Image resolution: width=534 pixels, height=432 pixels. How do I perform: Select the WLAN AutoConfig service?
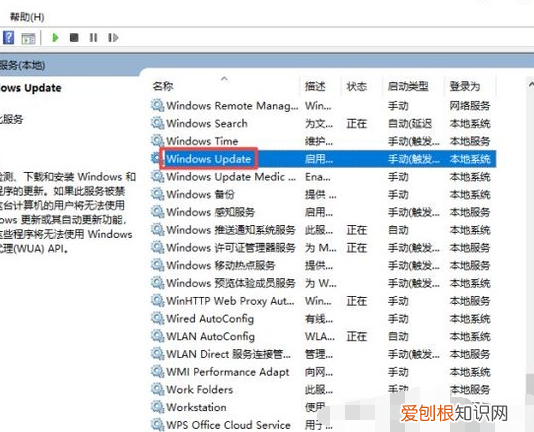tap(323, 336)
